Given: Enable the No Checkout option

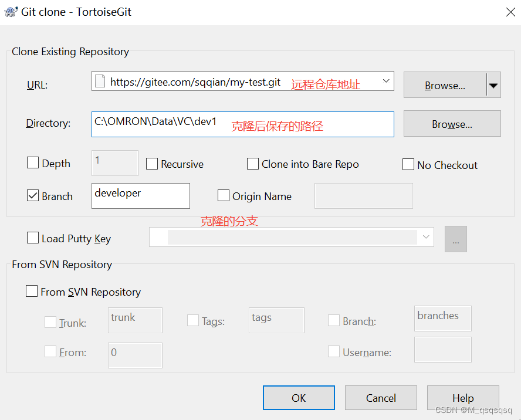Looking at the screenshot, I should (408, 165).
